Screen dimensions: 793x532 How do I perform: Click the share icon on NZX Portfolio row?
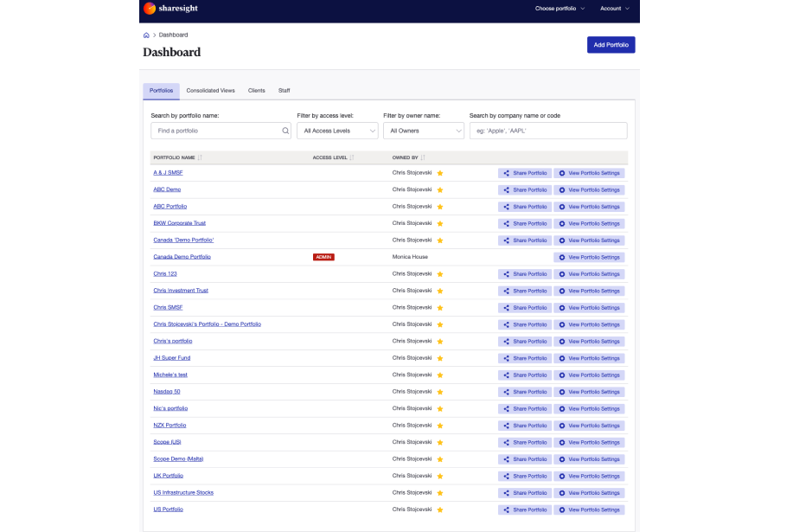click(x=506, y=426)
